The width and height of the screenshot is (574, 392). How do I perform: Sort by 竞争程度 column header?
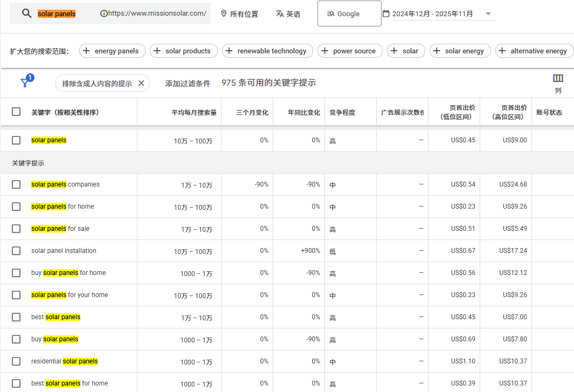(342, 113)
